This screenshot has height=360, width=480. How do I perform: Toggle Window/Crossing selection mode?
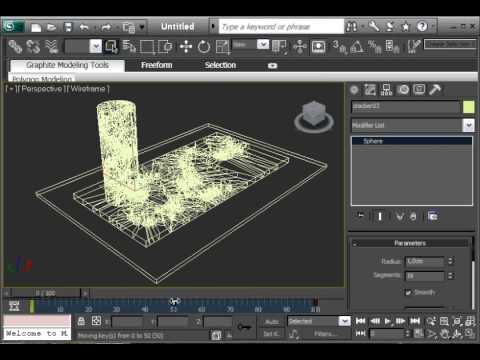pyautogui.click(x=165, y=47)
